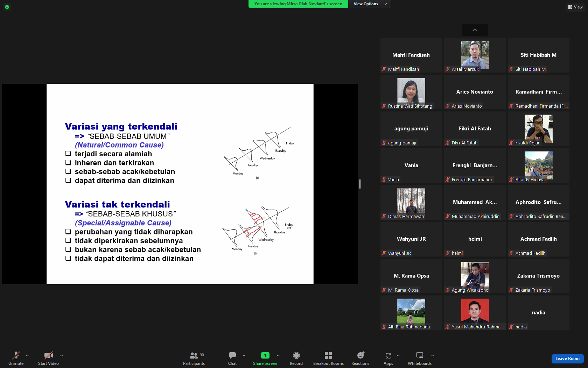The image size is (588, 368).
Task: Click muted mic icon beside nadia
Action: point(512,327)
